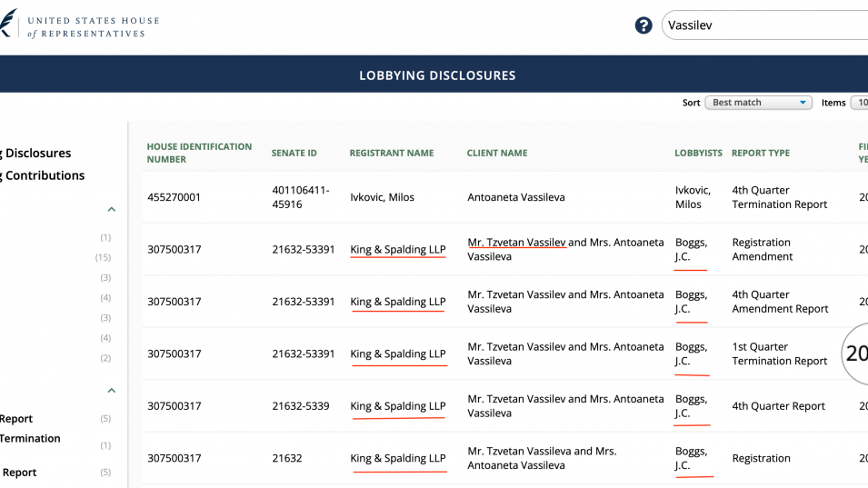
Task: Sort by the Senate ID column header
Action: click(294, 154)
